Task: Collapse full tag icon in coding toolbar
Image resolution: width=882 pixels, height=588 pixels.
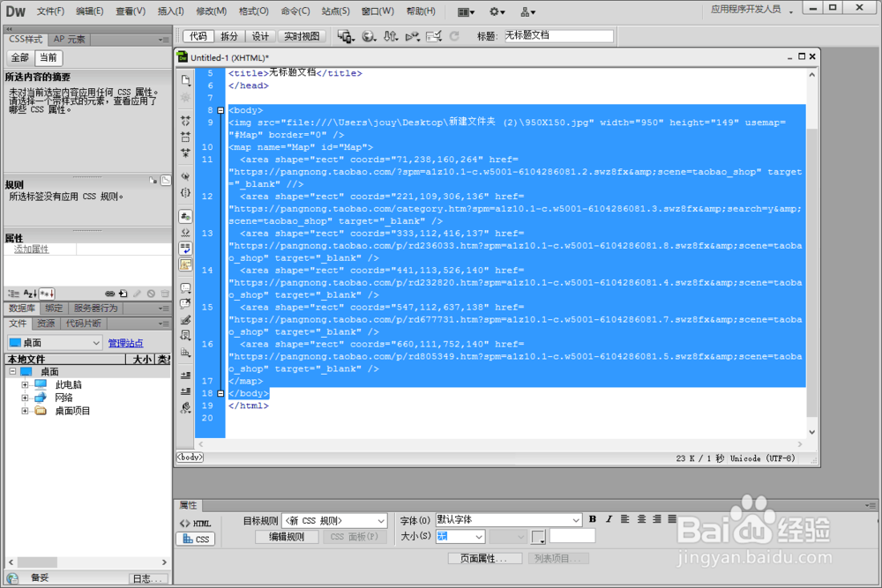Action: [x=185, y=120]
